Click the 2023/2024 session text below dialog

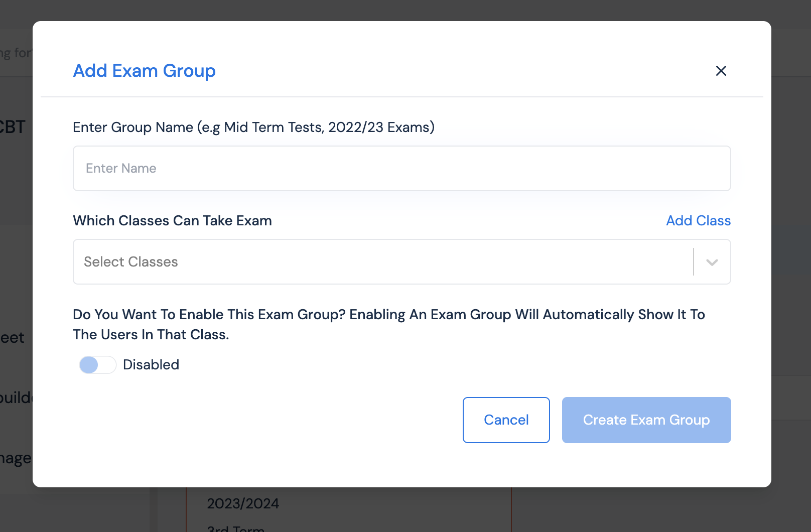pyautogui.click(x=243, y=503)
